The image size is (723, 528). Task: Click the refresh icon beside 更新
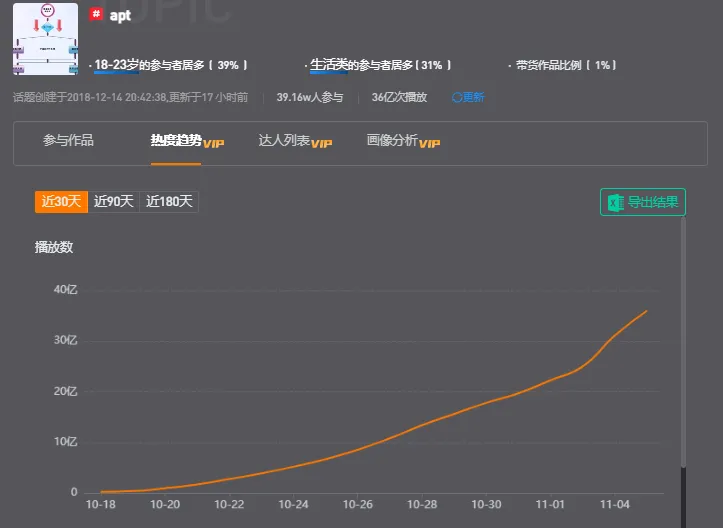(457, 97)
